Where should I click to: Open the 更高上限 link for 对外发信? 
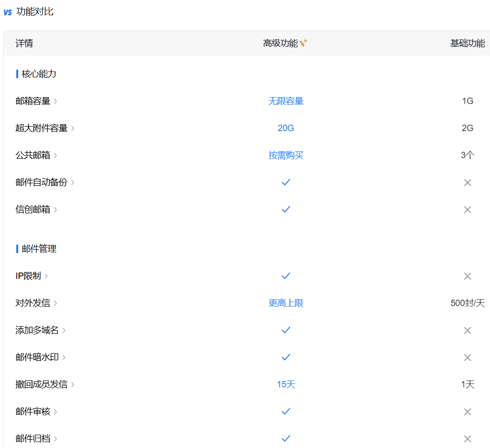click(x=286, y=303)
